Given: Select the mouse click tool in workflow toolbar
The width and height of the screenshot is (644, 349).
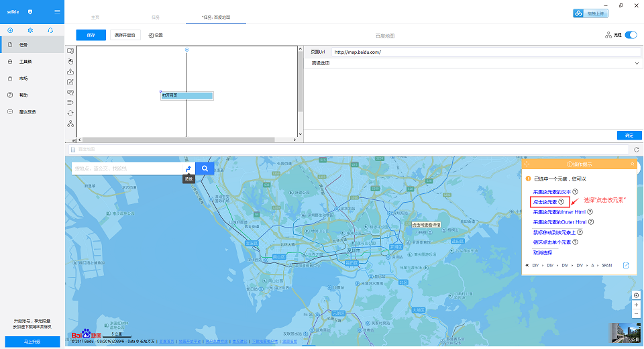Looking at the screenshot, I should click(x=70, y=61).
